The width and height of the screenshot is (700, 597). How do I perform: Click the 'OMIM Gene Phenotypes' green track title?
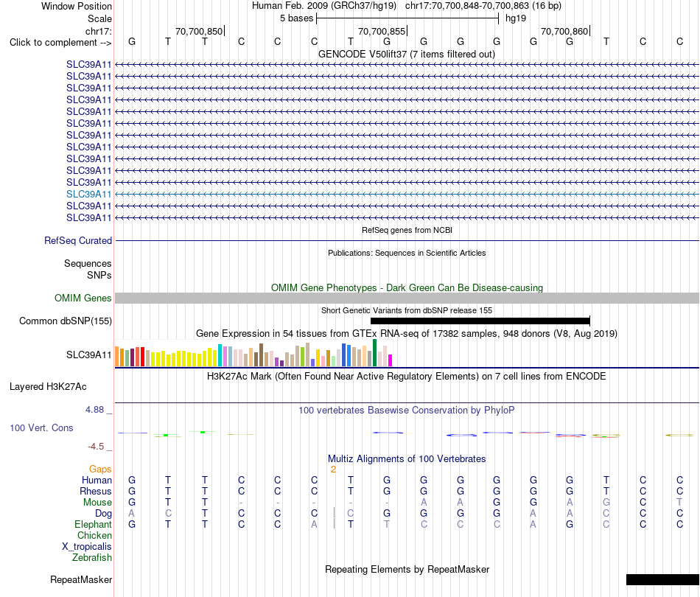coord(407,288)
